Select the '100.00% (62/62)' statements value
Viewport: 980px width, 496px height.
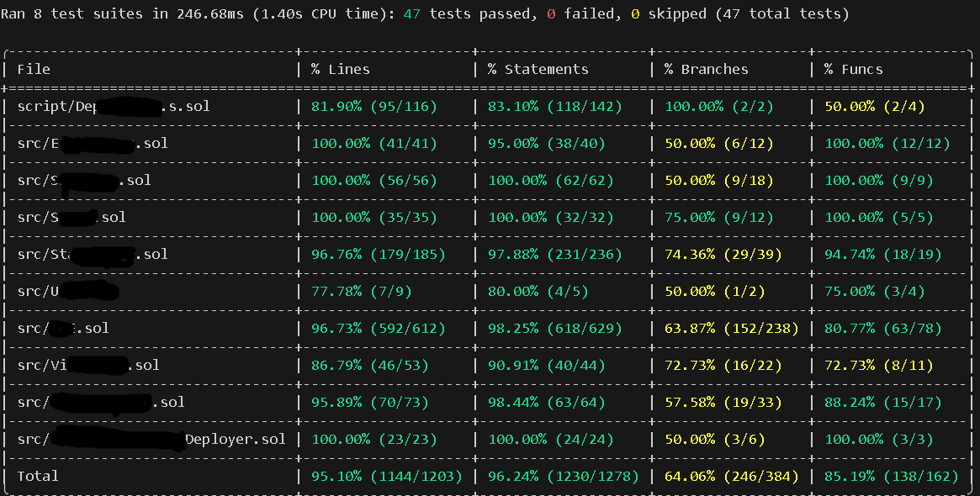point(551,180)
